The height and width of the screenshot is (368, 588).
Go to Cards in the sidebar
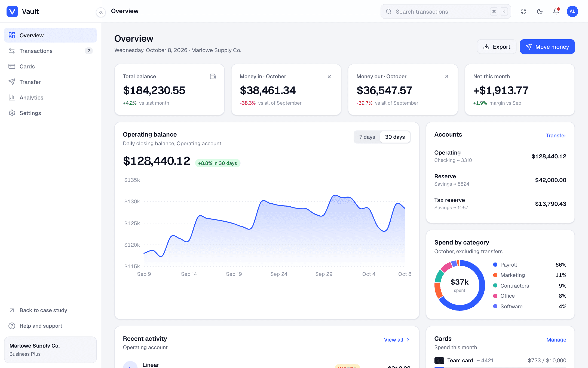50,66
